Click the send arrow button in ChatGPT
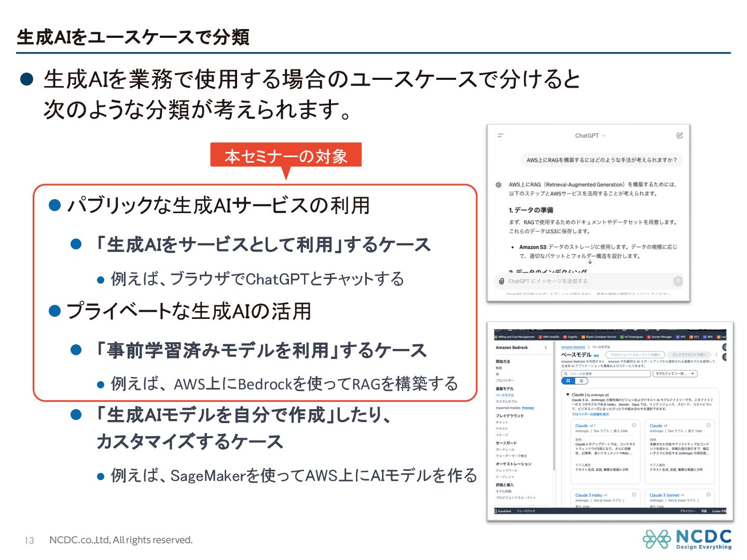This screenshot has width=747, height=560. pos(677,281)
